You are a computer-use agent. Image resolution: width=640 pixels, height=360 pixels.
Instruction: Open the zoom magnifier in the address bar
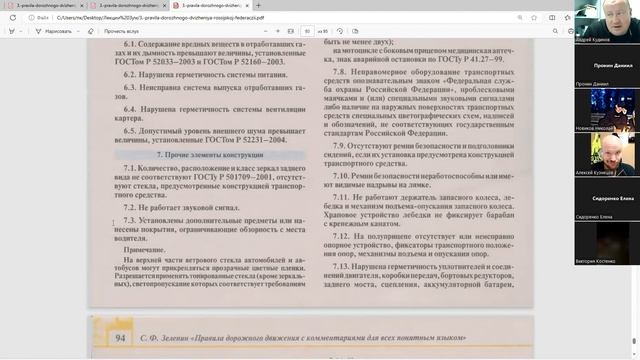tap(520, 18)
